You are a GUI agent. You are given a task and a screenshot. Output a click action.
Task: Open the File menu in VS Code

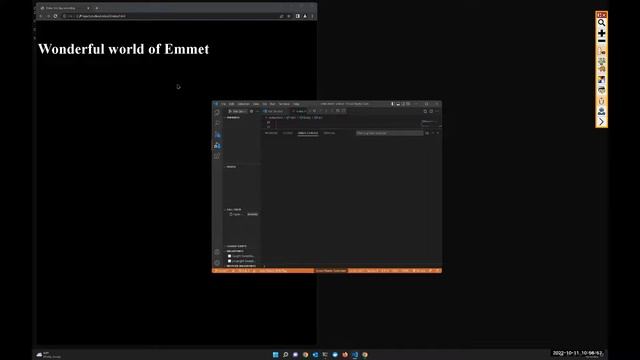tap(224, 104)
